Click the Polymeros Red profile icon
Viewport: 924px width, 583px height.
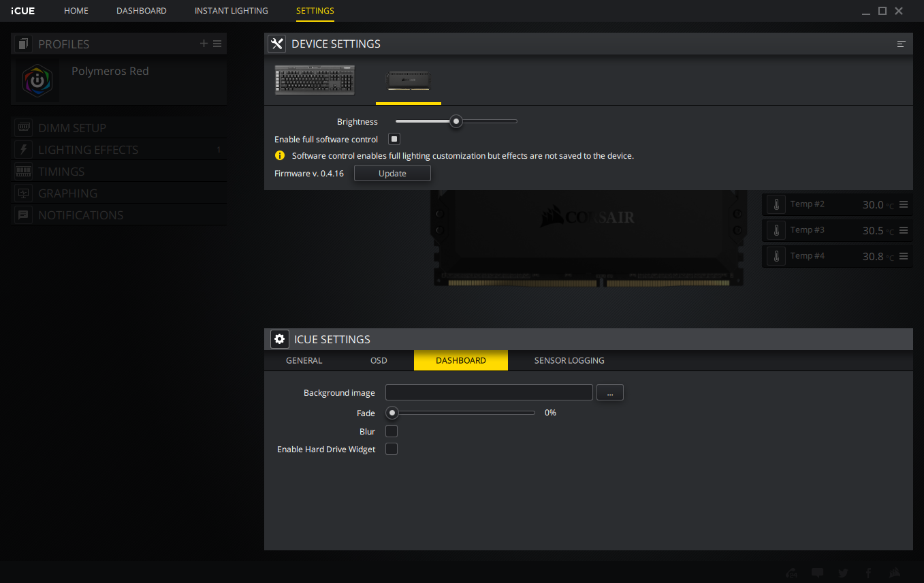pos(37,81)
